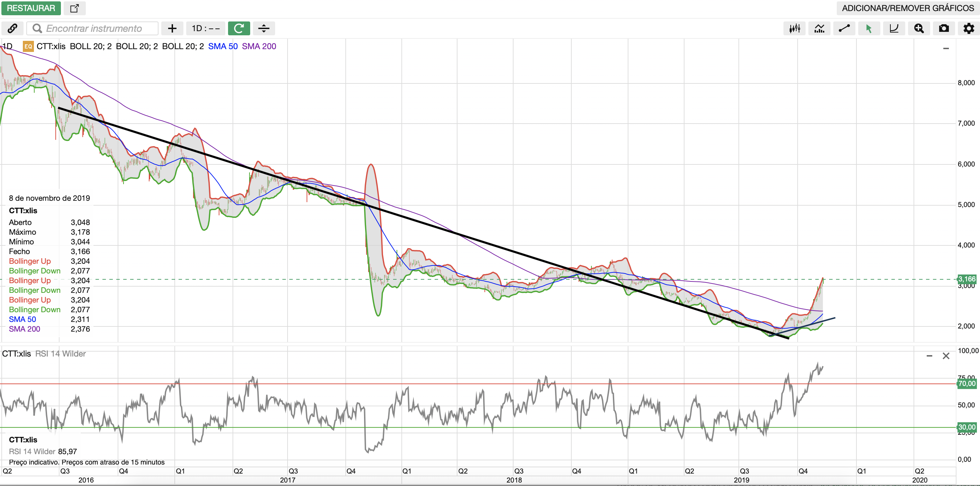Open the 1D timeframe dropdown
The height and width of the screenshot is (486, 980).
click(x=206, y=28)
